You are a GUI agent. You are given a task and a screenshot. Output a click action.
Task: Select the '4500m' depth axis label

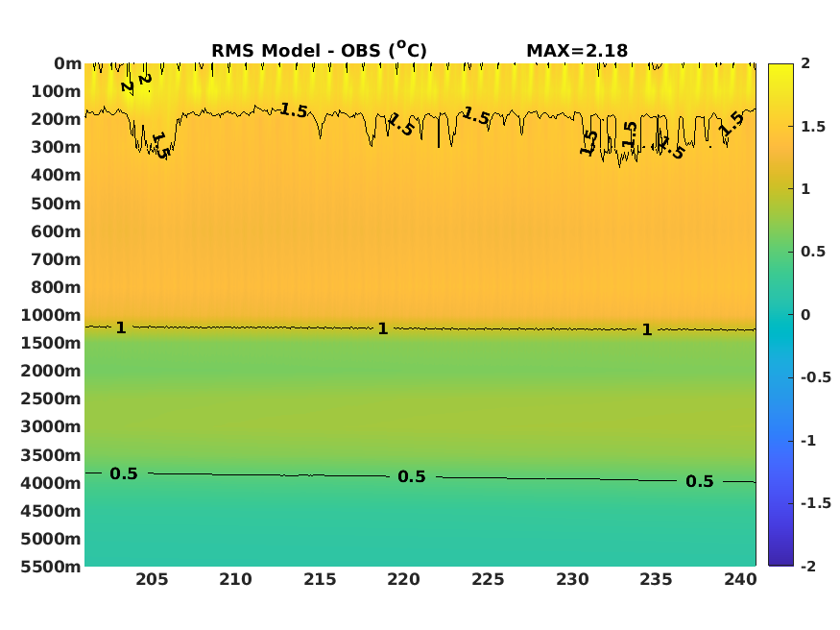(x=51, y=511)
